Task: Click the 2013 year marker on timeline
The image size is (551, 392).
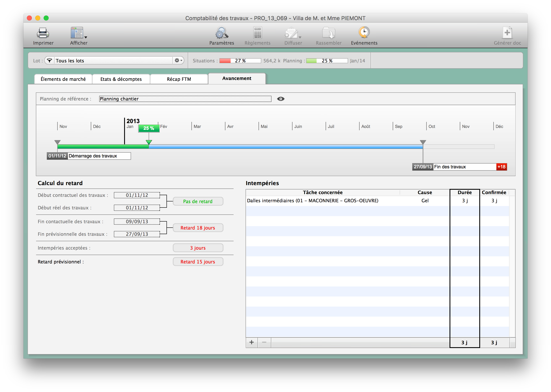Action: click(133, 121)
